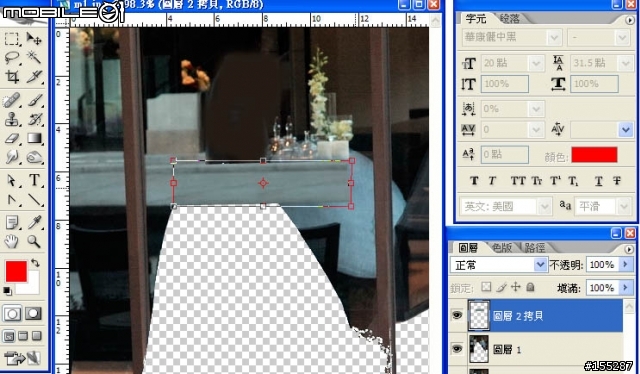Viewport: 640px width, 374px height.
Task: Select the Crop tool
Action: 12,76
